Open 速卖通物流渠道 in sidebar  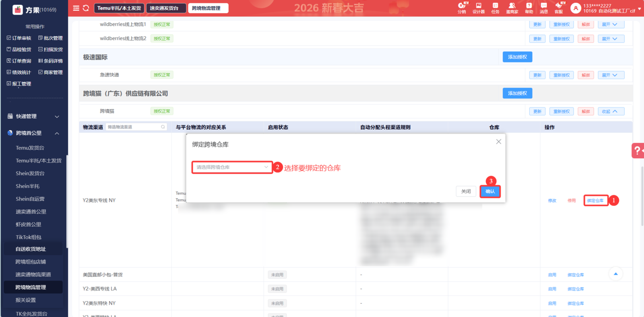pyautogui.click(x=33, y=274)
